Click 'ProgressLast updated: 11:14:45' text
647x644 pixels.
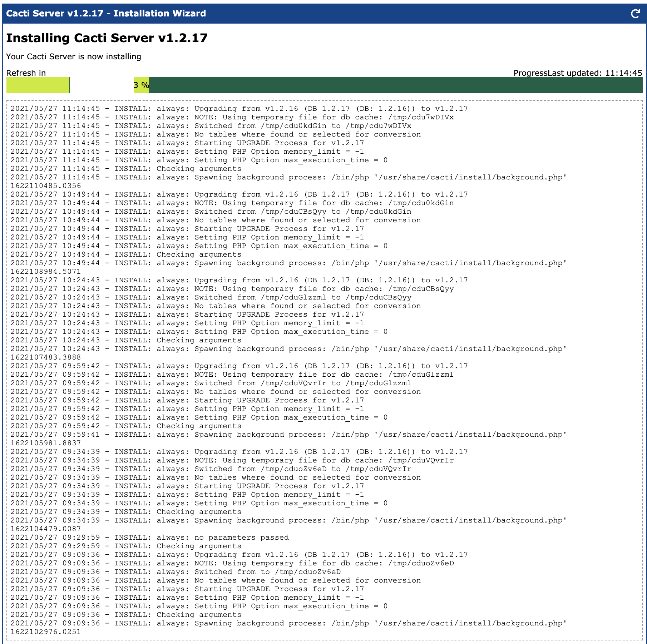(x=578, y=73)
